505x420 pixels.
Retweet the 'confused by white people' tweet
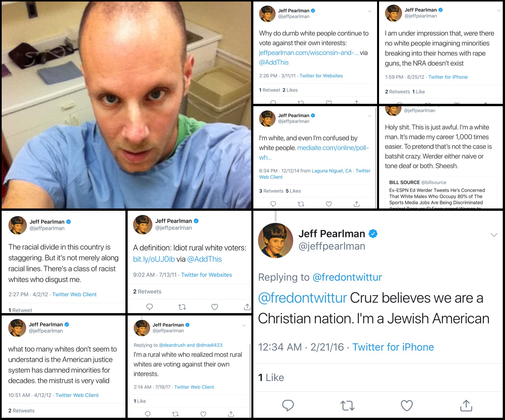point(301,204)
